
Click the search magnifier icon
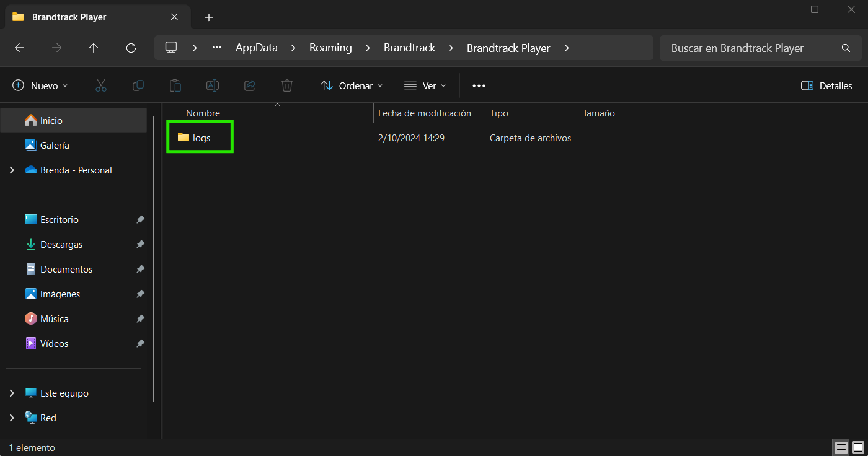pyautogui.click(x=846, y=48)
